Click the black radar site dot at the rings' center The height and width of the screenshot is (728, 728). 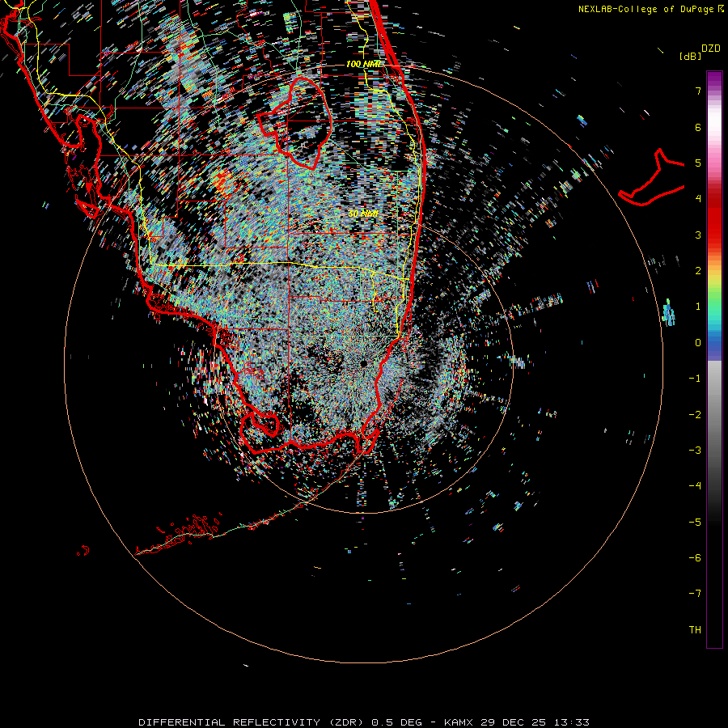[363, 363]
